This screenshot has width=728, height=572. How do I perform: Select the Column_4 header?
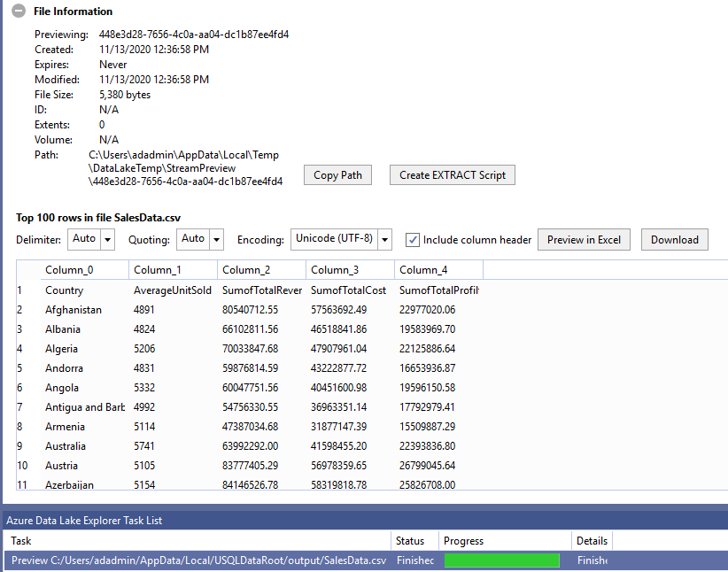[x=438, y=270]
